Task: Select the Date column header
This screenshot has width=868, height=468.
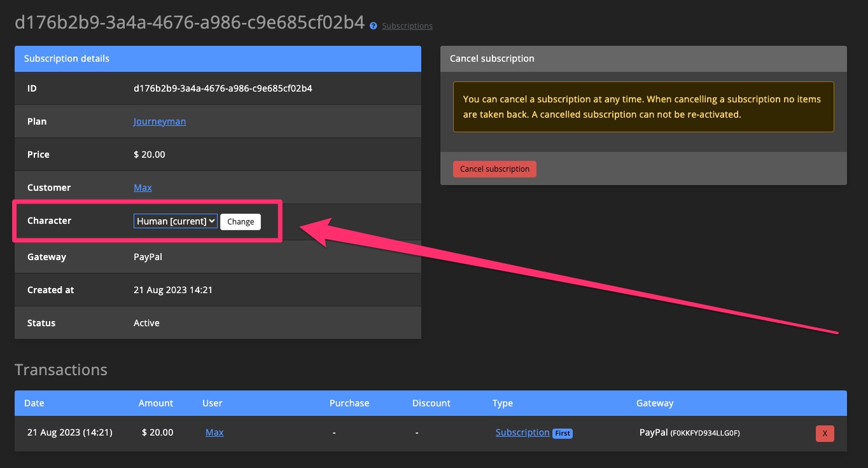Action: click(34, 403)
